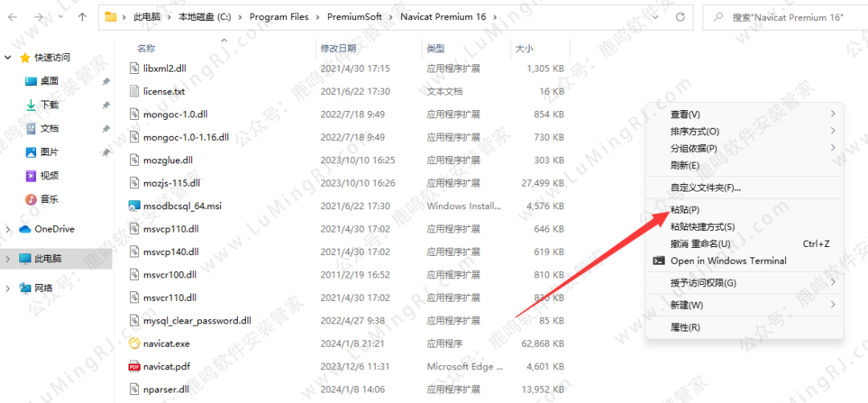
Task: Sort by 修改日期 column header
Action: pyautogui.click(x=338, y=49)
